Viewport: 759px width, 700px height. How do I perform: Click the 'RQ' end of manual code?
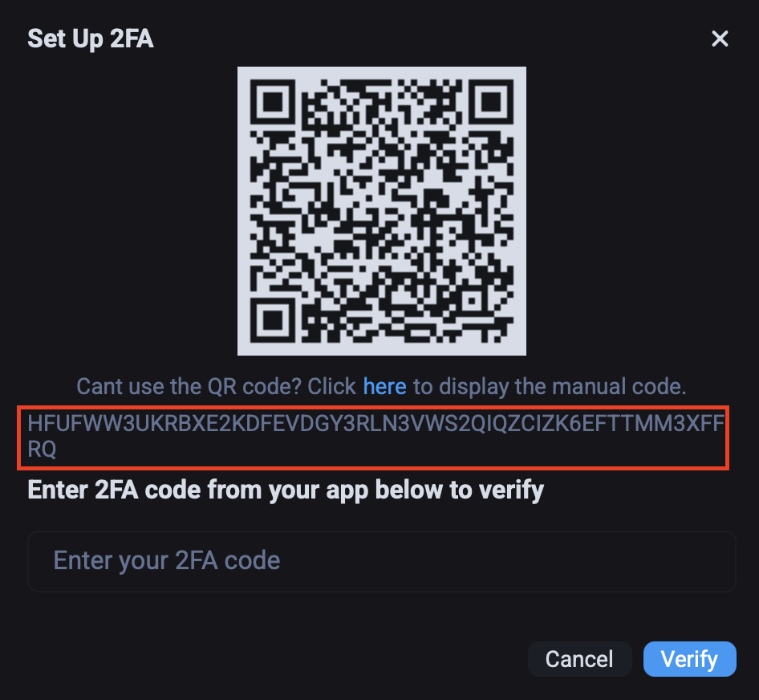pos(42,449)
